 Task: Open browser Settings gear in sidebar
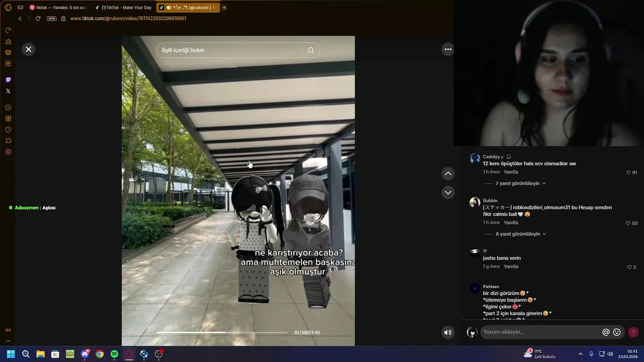(8, 152)
